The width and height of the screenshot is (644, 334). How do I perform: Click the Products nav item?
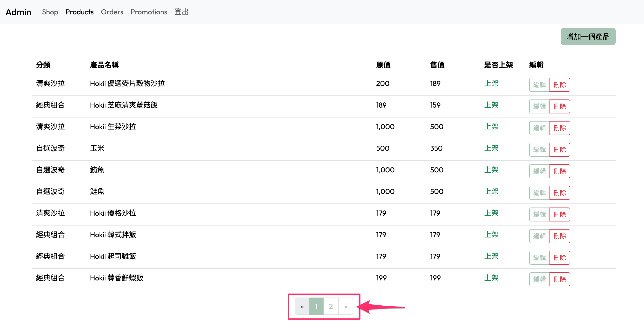coord(79,12)
